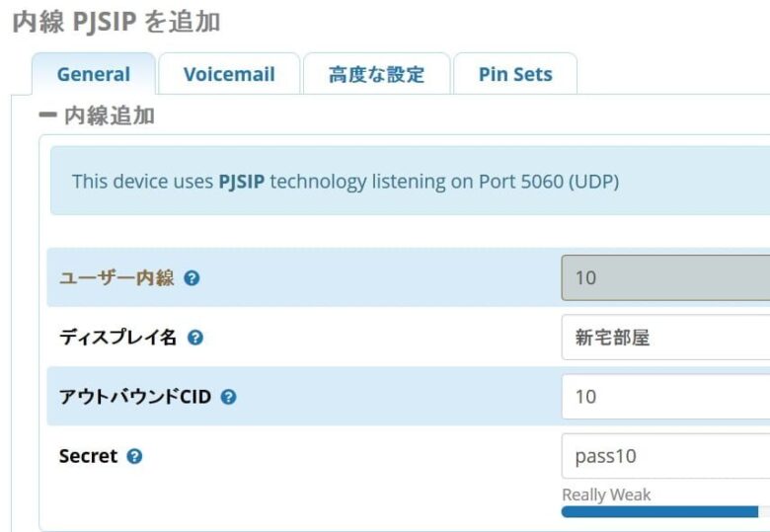Open the Voicemail tab

[x=229, y=74]
